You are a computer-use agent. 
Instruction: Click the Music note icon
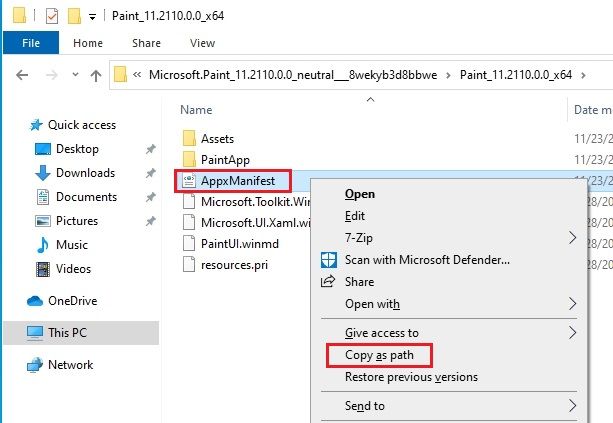coord(43,245)
